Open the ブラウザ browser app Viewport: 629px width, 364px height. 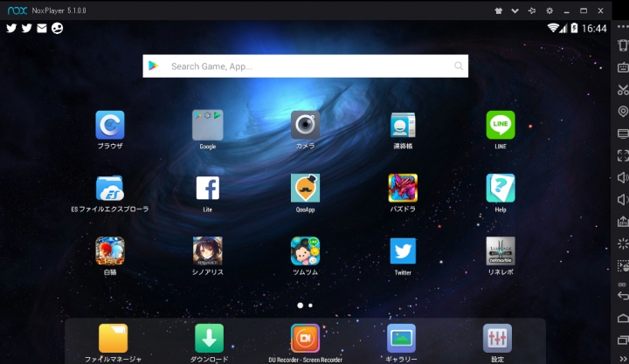point(110,125)
